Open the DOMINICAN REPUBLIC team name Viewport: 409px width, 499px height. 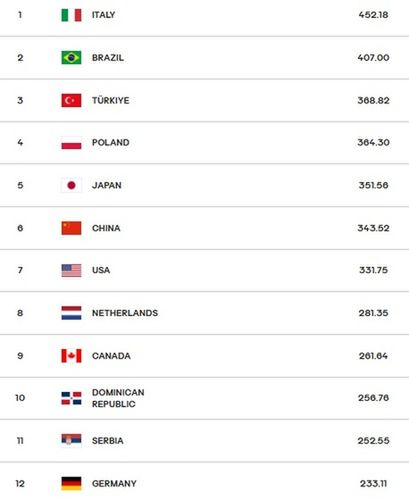pos(118,398)
